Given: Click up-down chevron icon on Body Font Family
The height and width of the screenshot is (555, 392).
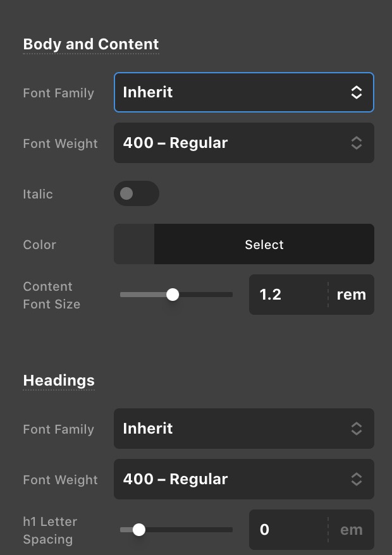Looking at the screenshot, I should (x=356, y=92).
